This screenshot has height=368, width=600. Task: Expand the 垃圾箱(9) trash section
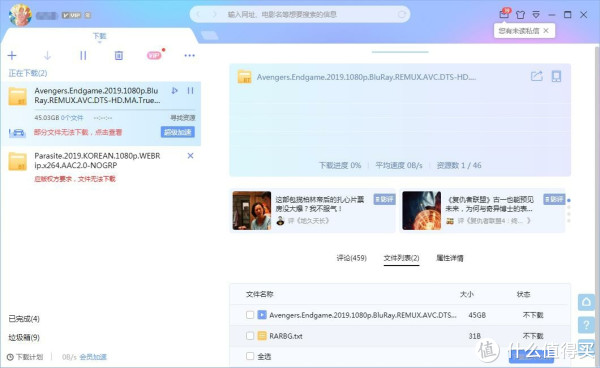(x=24, y=337)
